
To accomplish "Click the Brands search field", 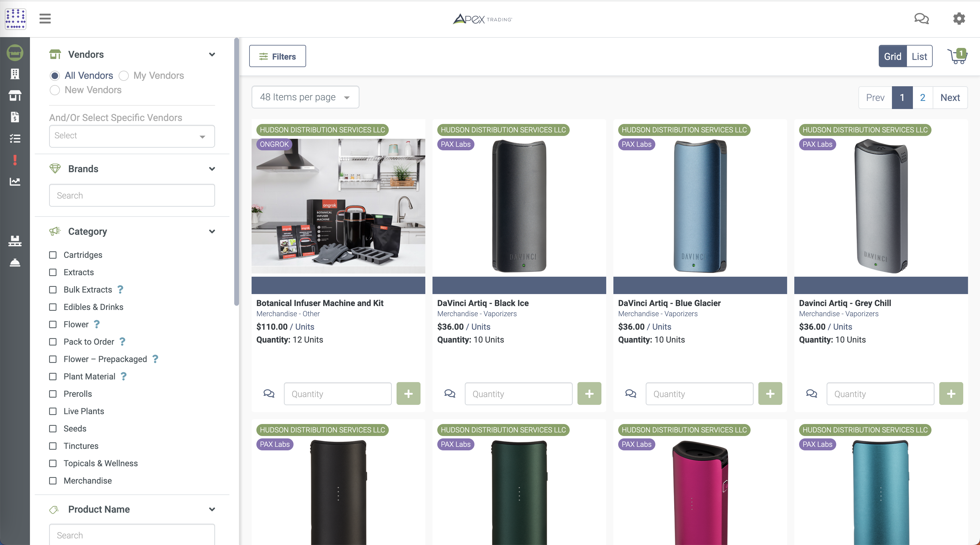I will coord(131,196).
